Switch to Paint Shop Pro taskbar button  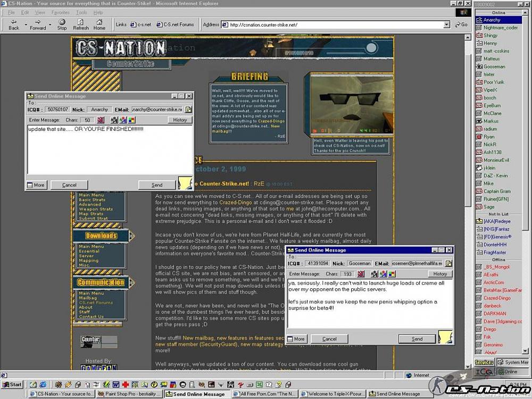130,394
